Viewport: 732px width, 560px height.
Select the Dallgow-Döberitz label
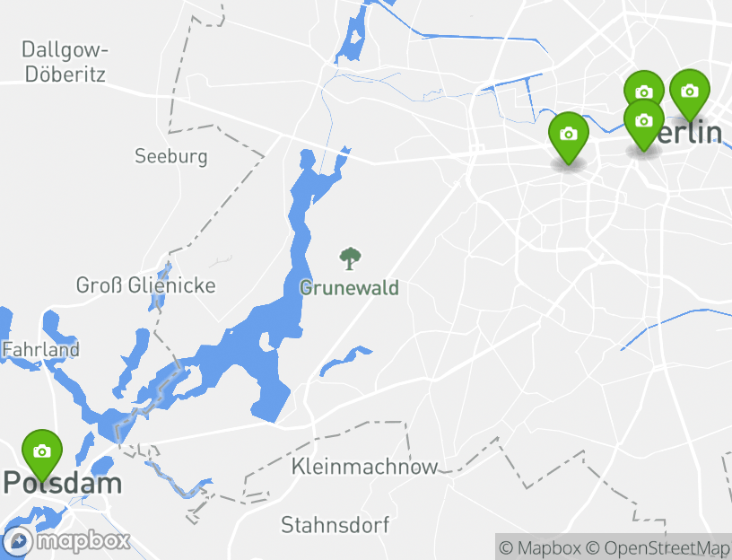tap(65, 62)
